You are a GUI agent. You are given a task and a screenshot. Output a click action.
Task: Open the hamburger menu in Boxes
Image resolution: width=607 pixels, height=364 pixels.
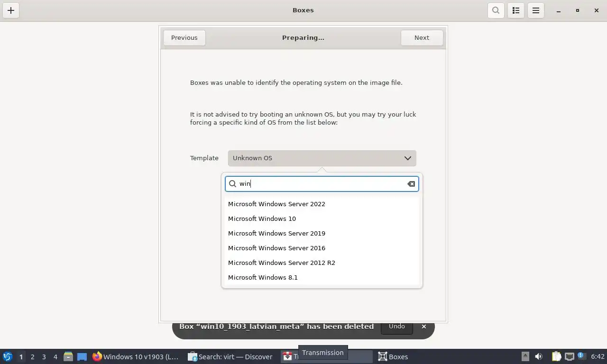[x=536, y=10]
